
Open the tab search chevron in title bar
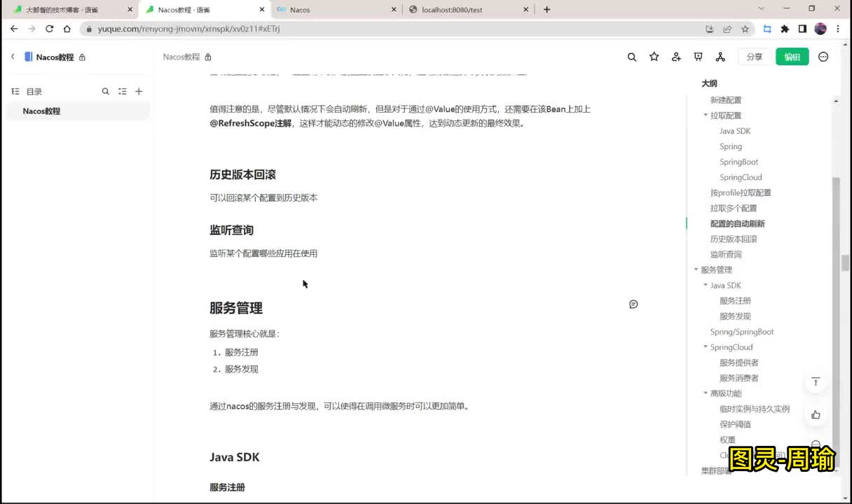(x=762, y=9)
